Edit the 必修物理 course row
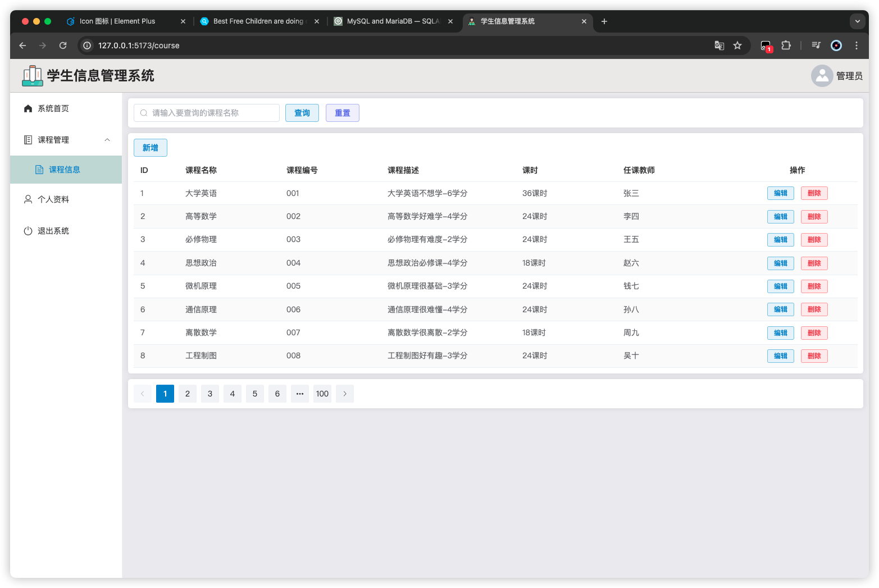This screenshot has height=588, width=879. point(781,240)
